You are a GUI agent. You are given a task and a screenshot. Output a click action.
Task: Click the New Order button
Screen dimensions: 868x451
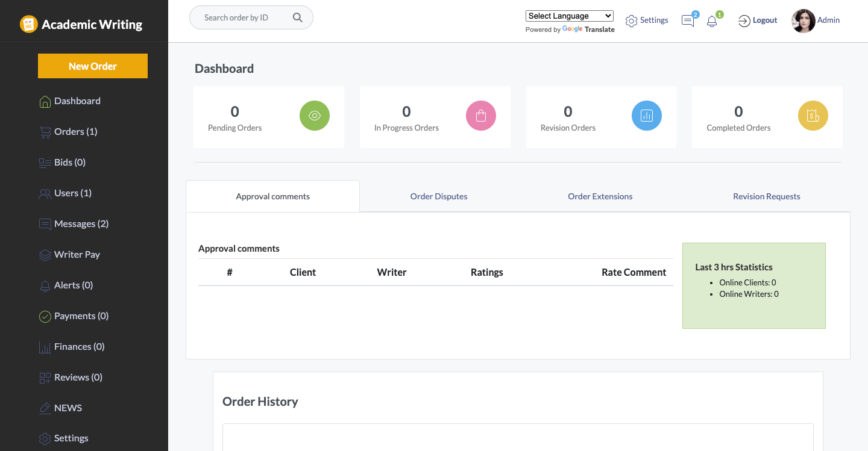click(x=92, y=66)
